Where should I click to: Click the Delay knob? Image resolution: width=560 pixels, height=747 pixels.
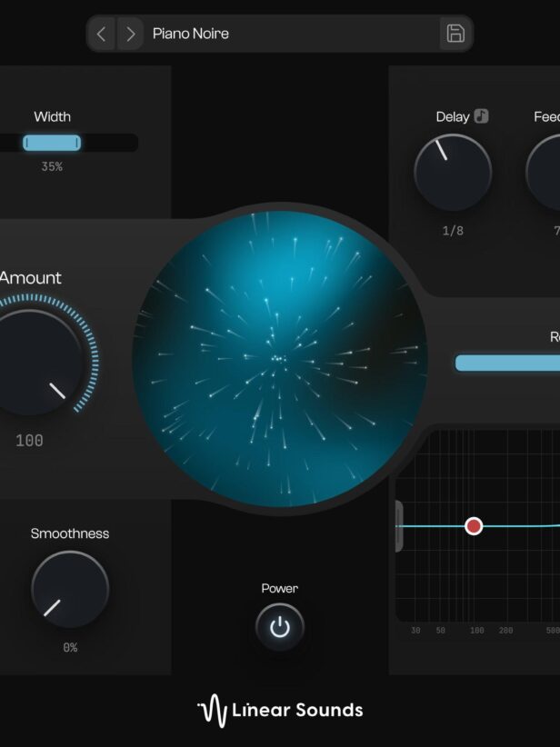453,173
